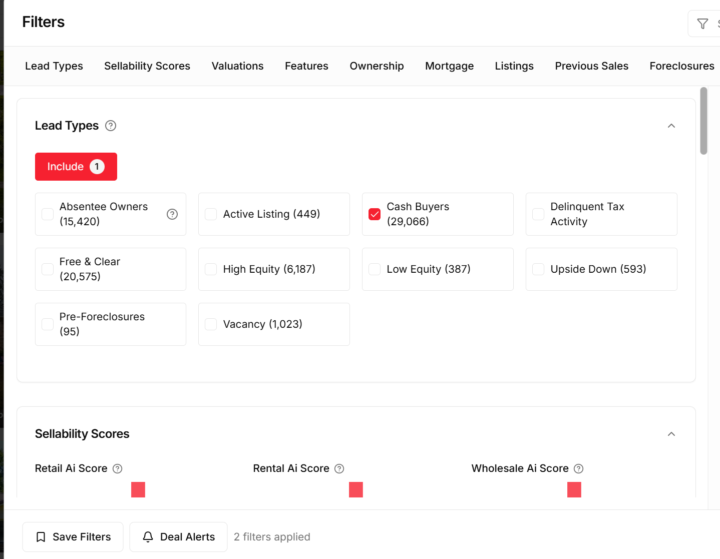
Task: Tick the Vacancy checkbox
Action: pos(211,324)
